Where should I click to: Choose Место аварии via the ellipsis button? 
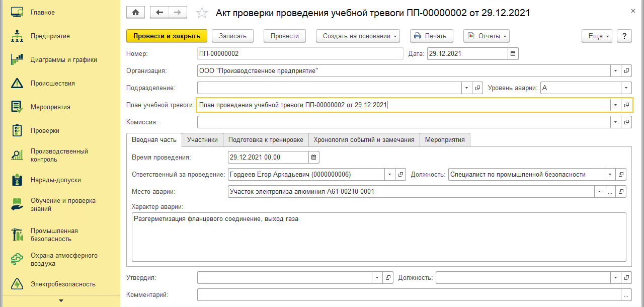pos(610,192)
